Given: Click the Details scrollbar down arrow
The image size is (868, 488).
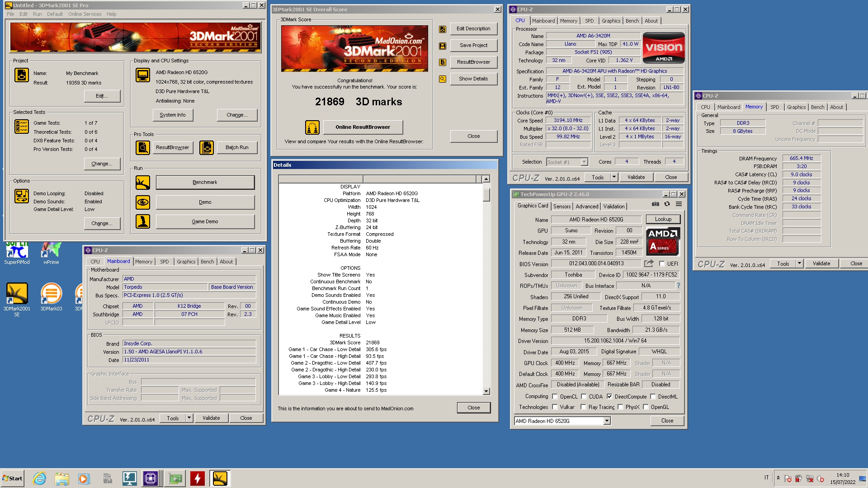Looking at the screenshot, I should click(x=486, y=391).
